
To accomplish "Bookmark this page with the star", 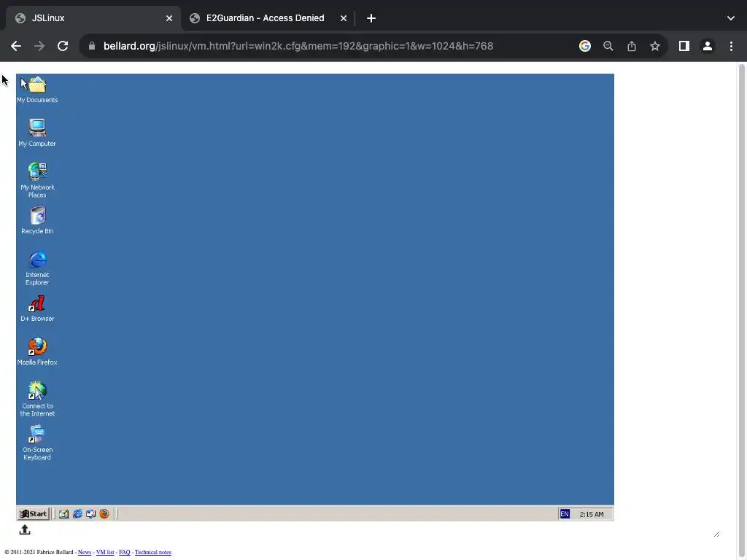I will (654, 46).
